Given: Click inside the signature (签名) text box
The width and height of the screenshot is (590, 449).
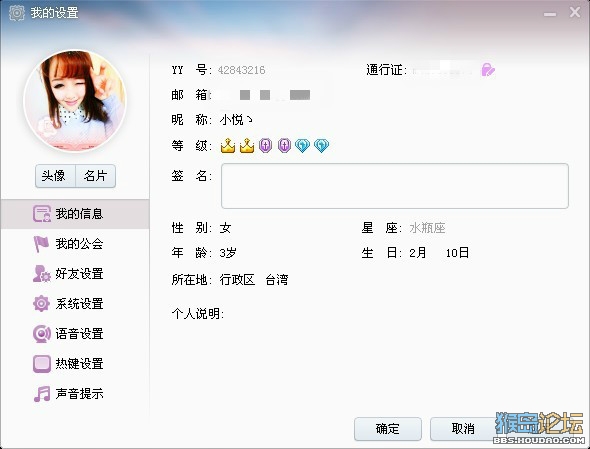Looking at the screenshot, I should [395, 186].
